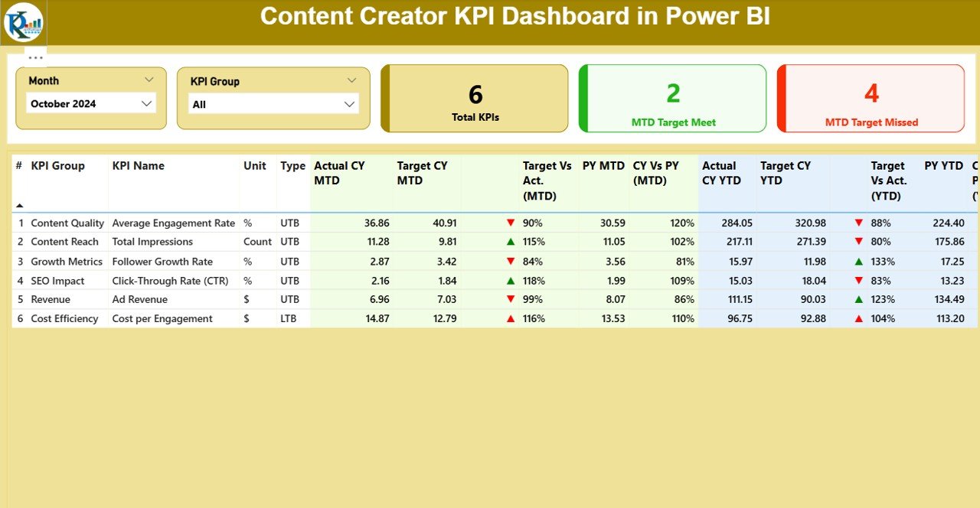Image resolution: width=980 pixels, height=508 pixels.
Task: Click PY MTD value 8.07
Action: tap(616, 299)
